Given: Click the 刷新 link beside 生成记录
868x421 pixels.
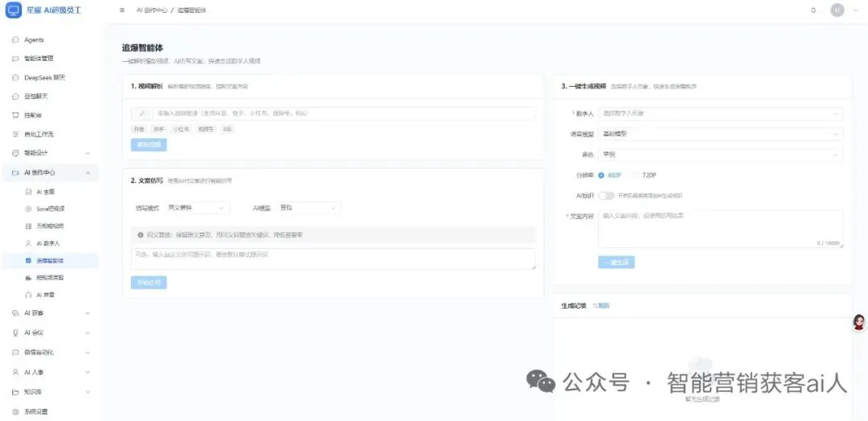Looking at the screenshot, I should click(x=601, y=305).
